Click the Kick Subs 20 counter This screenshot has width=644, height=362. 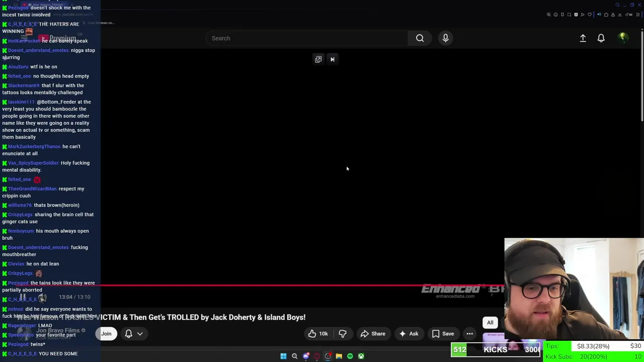[x=594, y=356]
